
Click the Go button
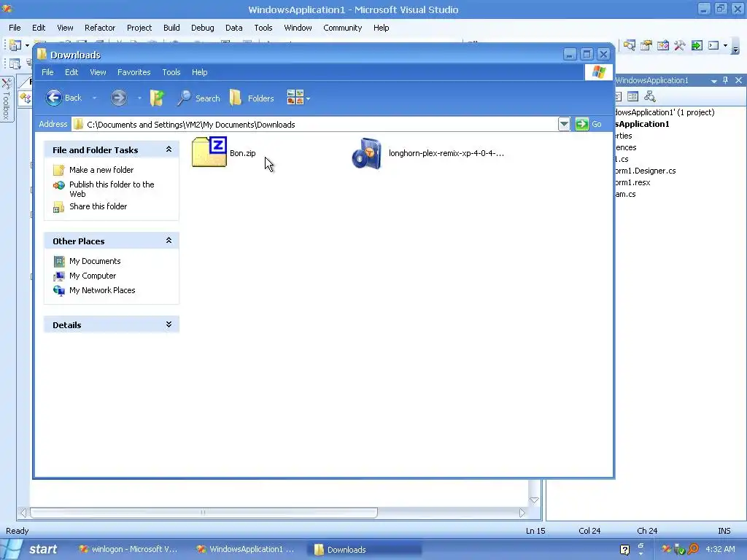[589, 124]
